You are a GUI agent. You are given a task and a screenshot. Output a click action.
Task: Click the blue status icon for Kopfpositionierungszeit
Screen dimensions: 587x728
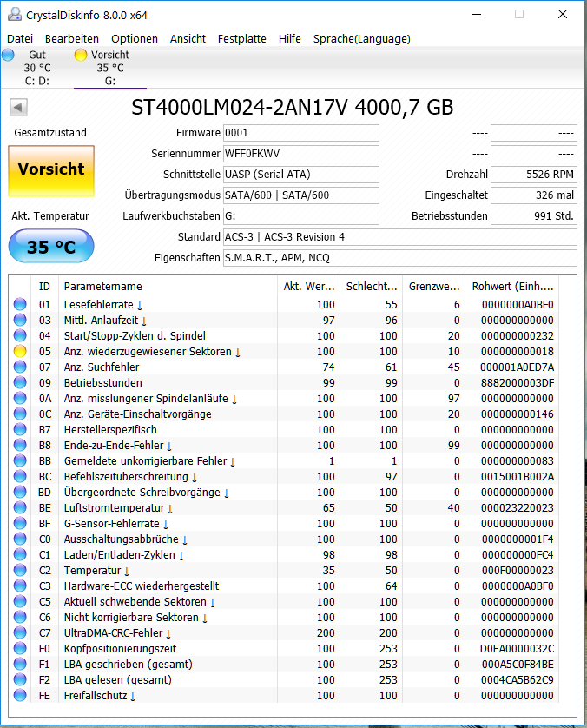[20, 649]
